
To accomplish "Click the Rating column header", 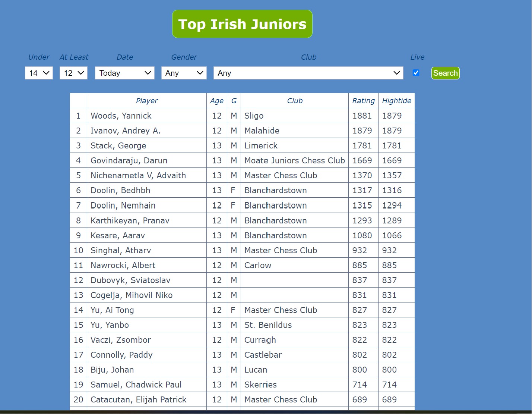I will [363, 100].
